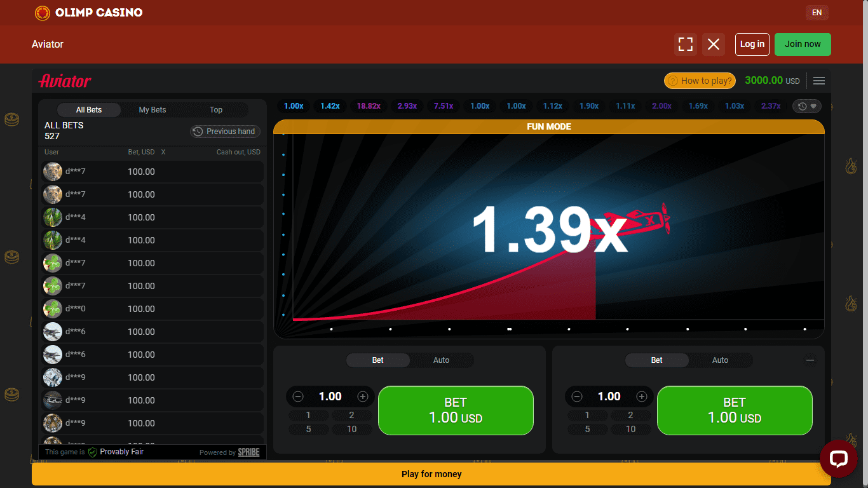The width and height of the screenshot is (868, 488).
Task: Decrease the right bet amount with minus
Action: pyautogui.click(x=577, y=396)
